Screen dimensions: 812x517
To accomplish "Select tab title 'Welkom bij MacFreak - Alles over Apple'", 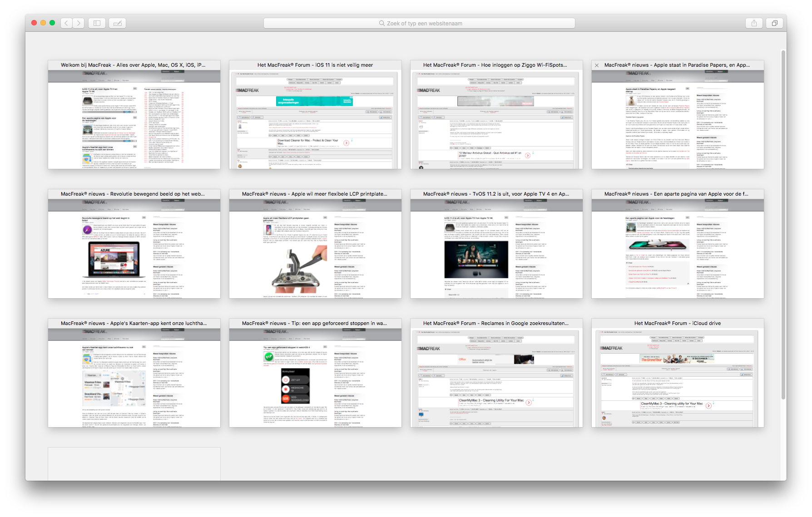I will (x=133, y=65).
